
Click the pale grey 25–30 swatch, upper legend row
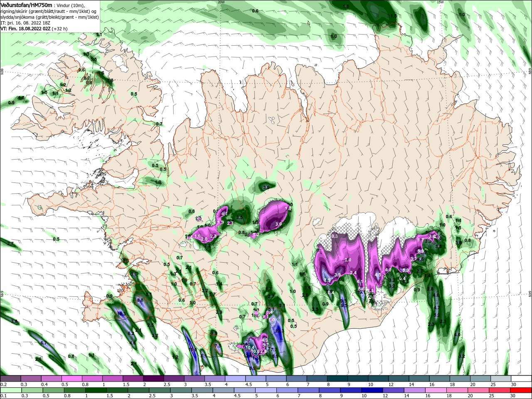coord(501,379)
